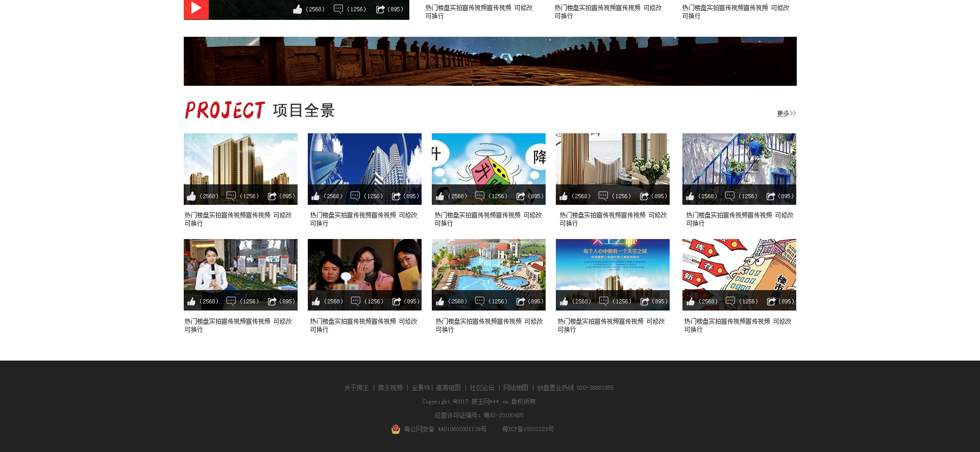This screenshot has height=452, width=980.
Task: Share the three women thumbnail video
Action: (397, 301)
